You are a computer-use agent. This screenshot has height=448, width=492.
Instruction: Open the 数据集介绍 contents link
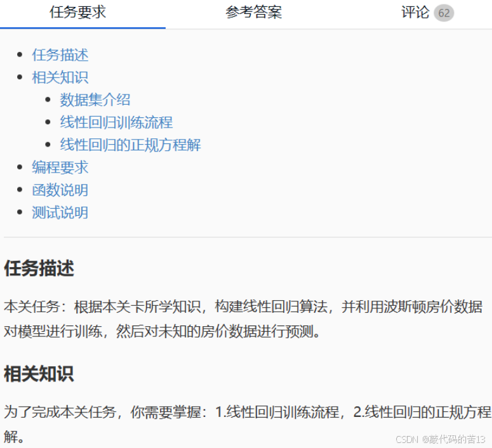tap(95, 100)
